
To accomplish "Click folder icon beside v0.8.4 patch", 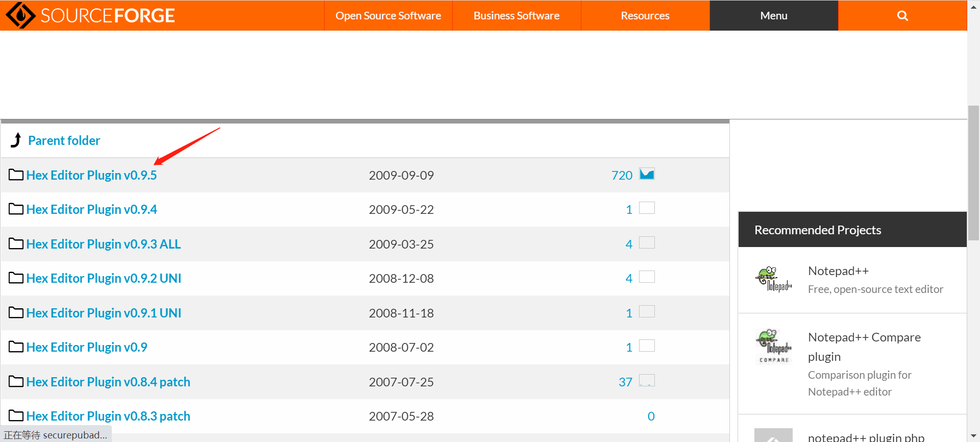I will [x=16, y=381].
